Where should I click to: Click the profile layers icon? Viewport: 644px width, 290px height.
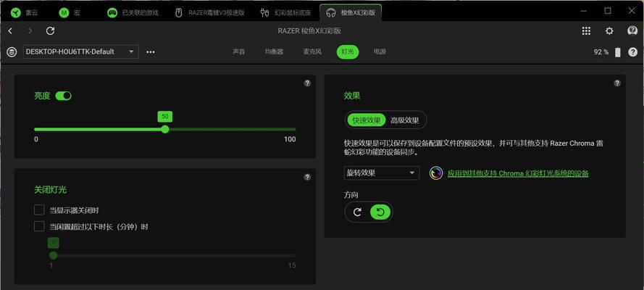12,51
